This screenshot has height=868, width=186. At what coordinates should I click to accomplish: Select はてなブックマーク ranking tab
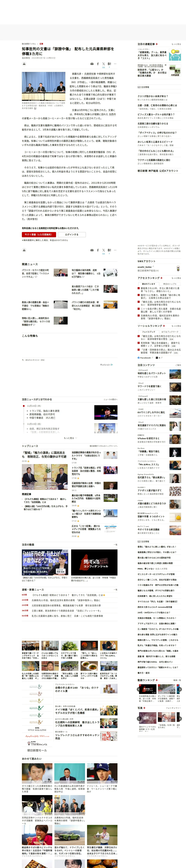point(170,332)
